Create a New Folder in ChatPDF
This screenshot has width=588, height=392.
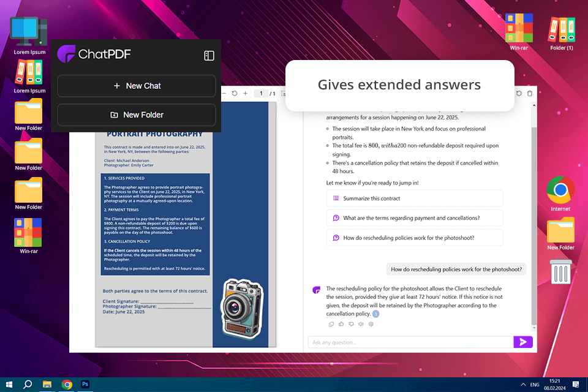137,115
